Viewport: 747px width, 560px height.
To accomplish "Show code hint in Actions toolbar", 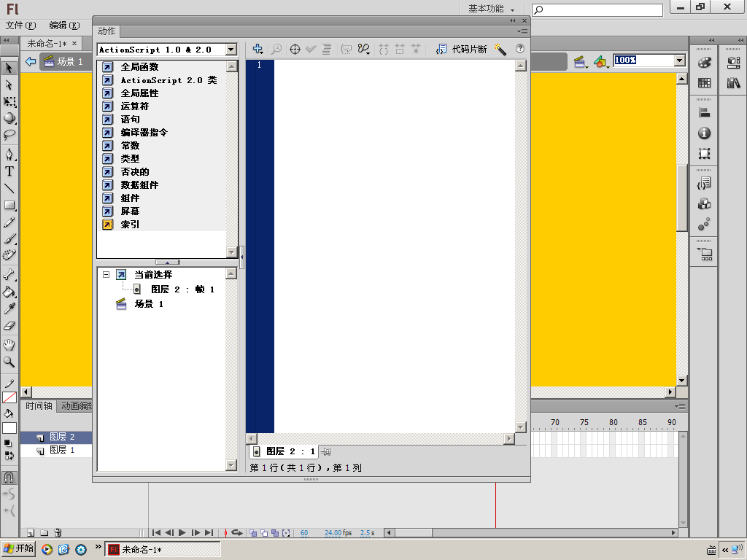I will tap(347, 49).
